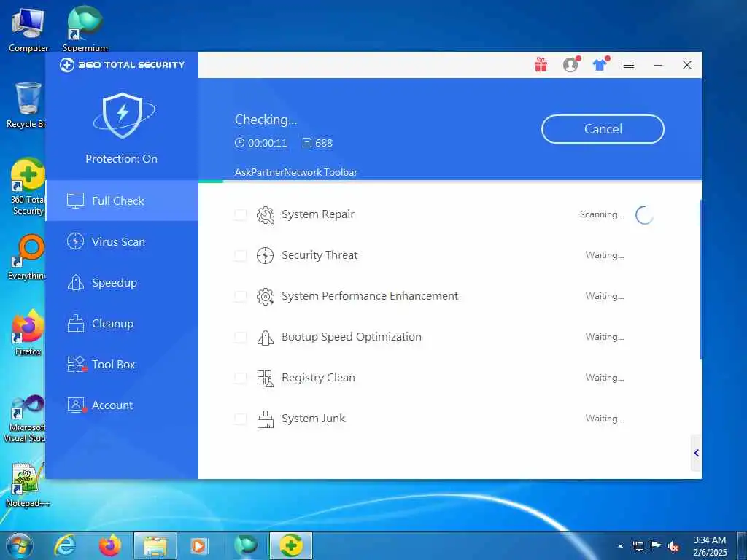Click the 360 Total Security taskbar button
This screenshot has height=560, width=747.
click(290, 545)
